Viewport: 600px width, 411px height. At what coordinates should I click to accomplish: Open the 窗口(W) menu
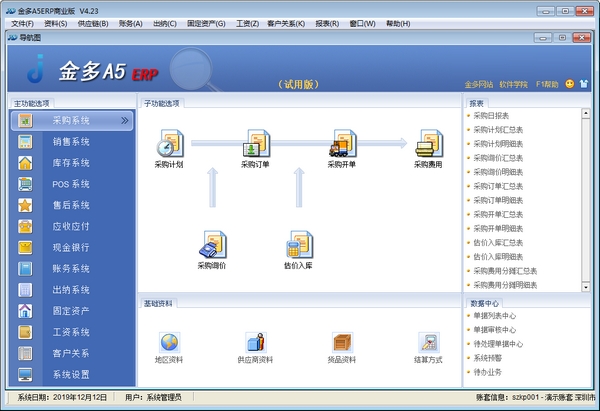coord(362,24)
